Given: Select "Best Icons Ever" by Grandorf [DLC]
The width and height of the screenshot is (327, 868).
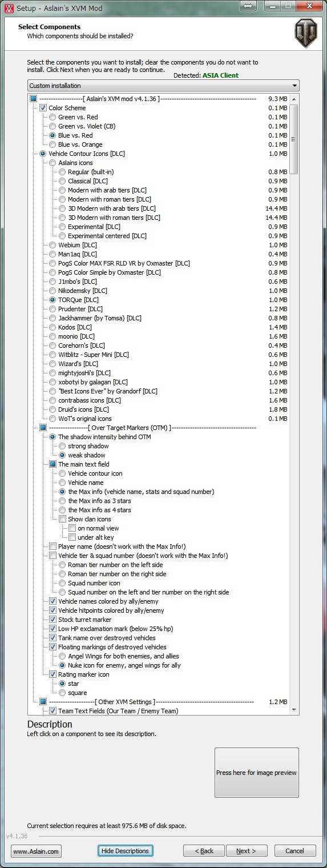Looking at the screenshot, I should (x=53, y=391).
